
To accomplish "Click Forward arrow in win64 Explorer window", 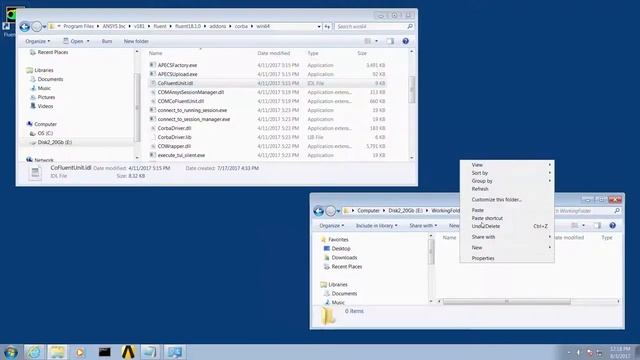I will point(37,27).
